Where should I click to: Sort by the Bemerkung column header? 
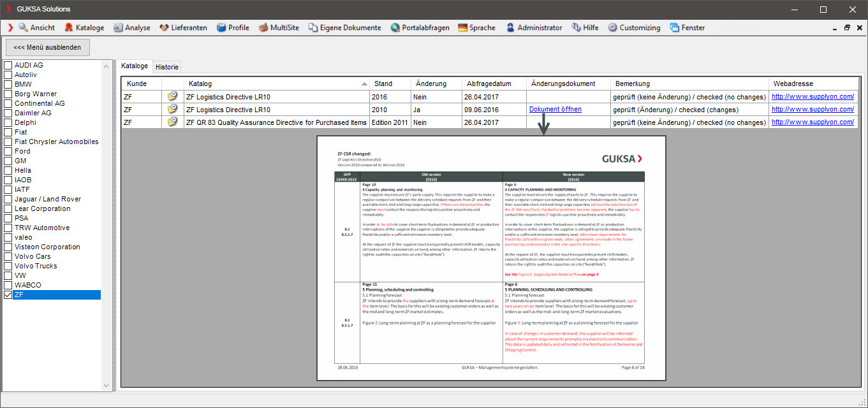click(689, 84)
